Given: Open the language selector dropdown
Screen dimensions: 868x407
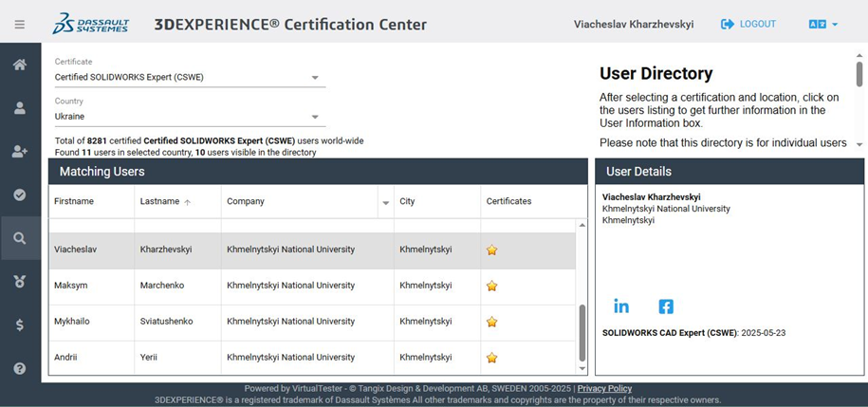Looking at the screenshot, I should pos(823,25).
